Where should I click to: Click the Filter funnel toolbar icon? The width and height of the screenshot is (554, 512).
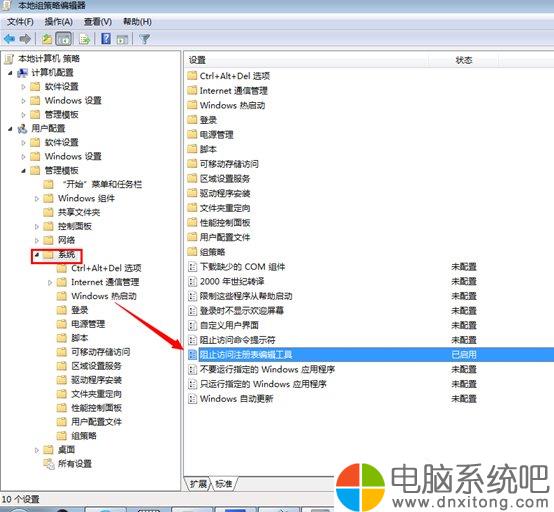[145, 39]
